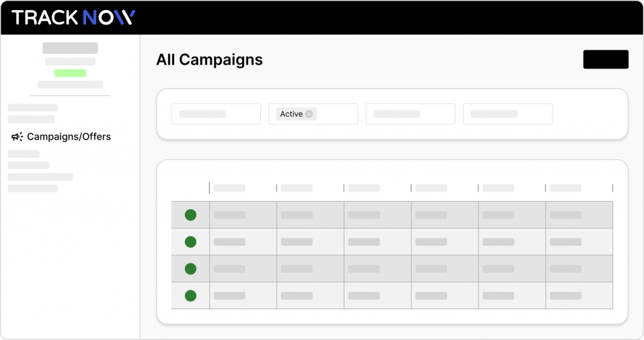Click the TrackNow logo in header
The height and width of the screenshot is (340, 644).
tap(74, 18)
